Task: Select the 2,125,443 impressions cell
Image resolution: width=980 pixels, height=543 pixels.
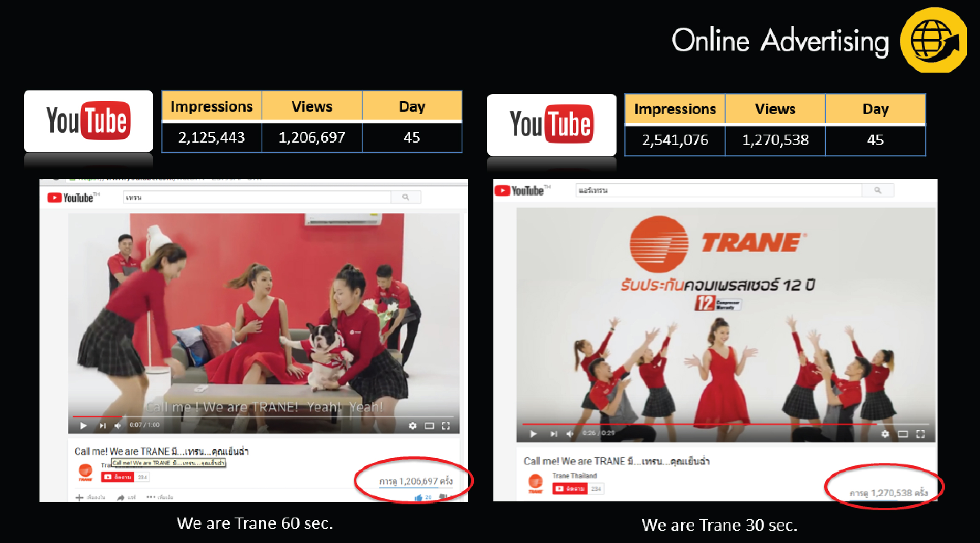Action: tap(211, 138)
